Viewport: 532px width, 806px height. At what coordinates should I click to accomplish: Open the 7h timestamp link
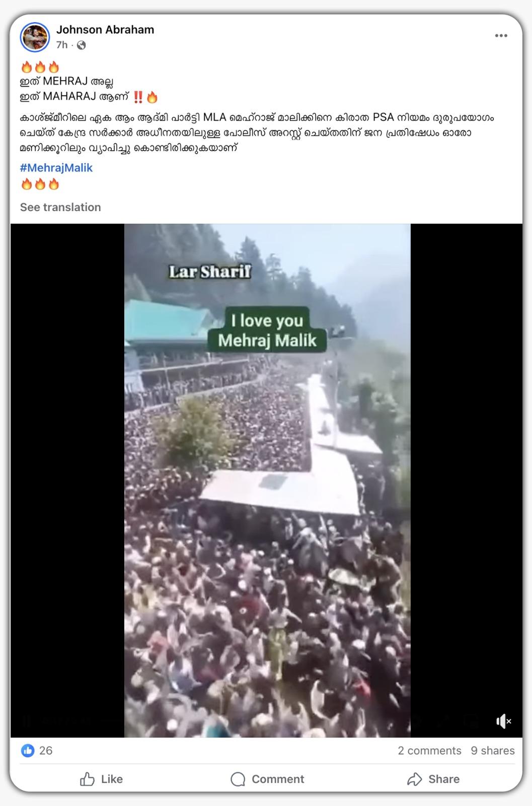click(x=62, y=45)
